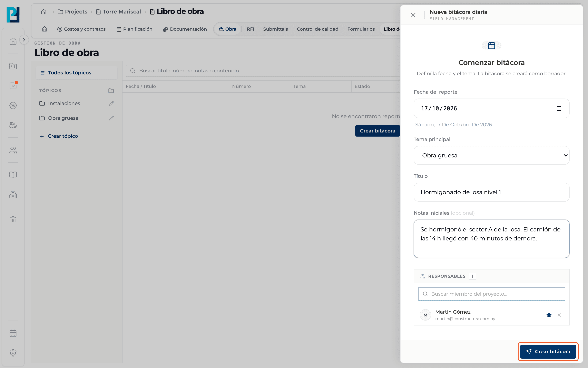Click the add folder icon beside TÓPICOS

click(x=111, y=91)
